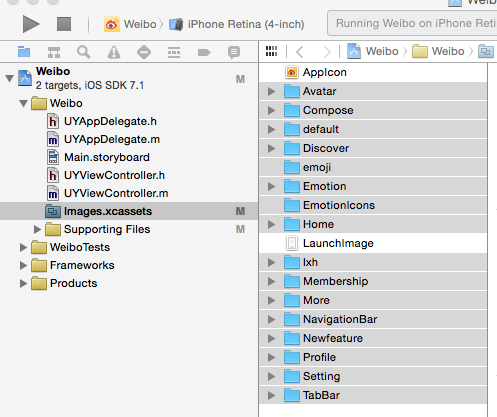Expand the Profile asset folder
Image resolution: width=497 pixels, height=417 pixels.
pos(272,358)
